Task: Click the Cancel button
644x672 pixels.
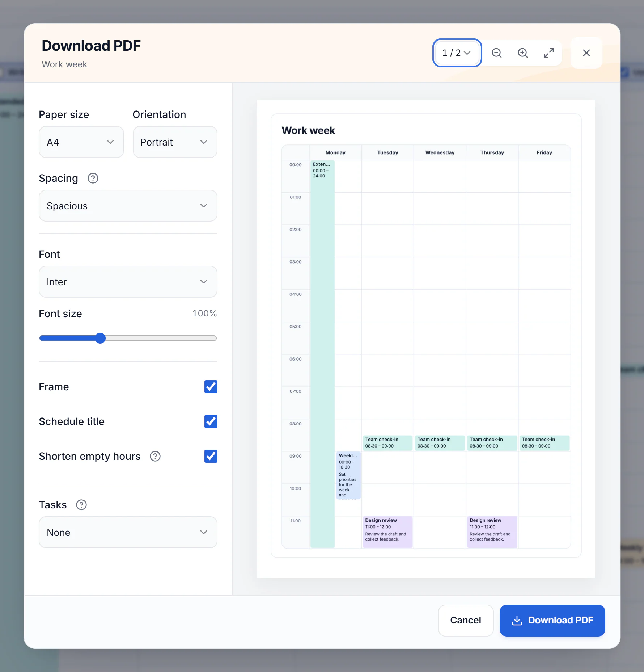Action: pos(466,620)
